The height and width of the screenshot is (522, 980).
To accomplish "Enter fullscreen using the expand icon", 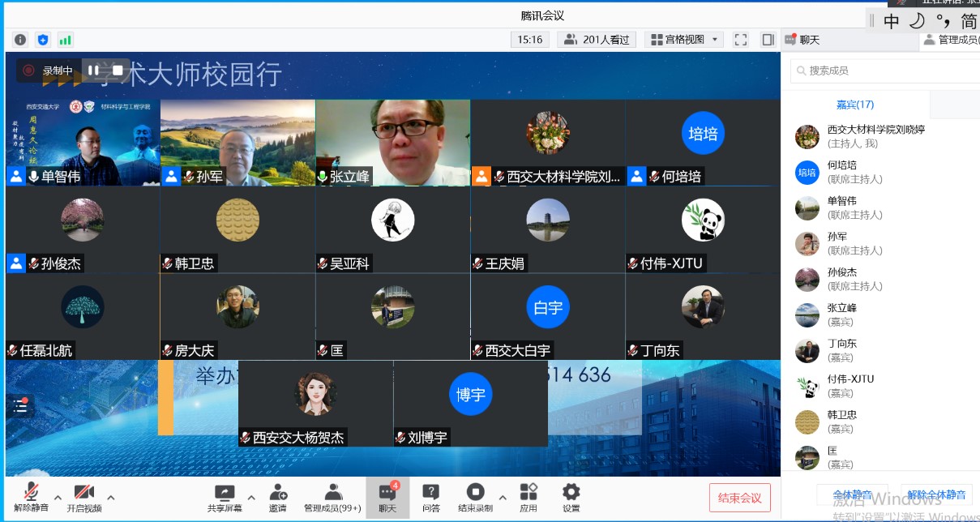I will click(740, 40).
